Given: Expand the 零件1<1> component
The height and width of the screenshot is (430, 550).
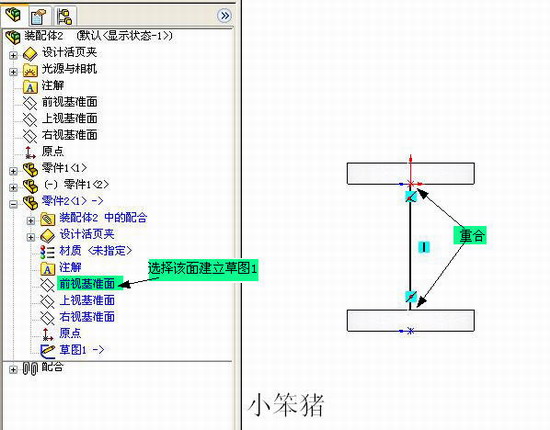Looking at the screenshot, I should (13, 171).
